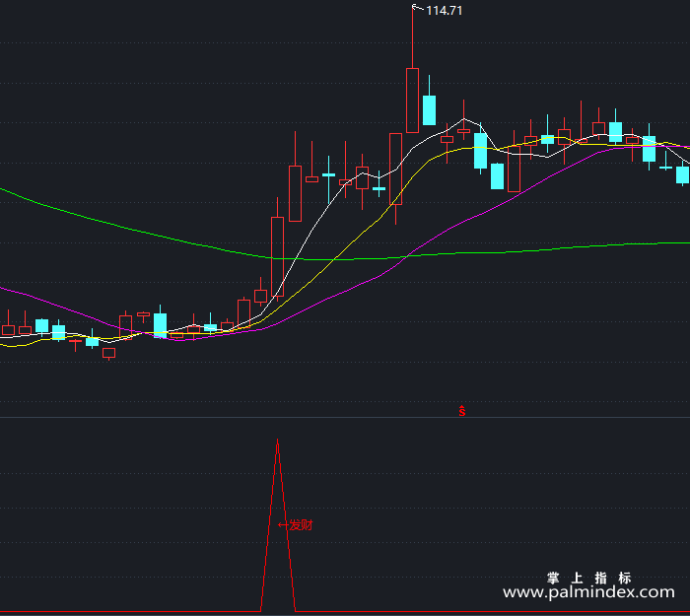The width and height of the screenshot is (690, 616).
Task: Click the 114.71 high price label
Action: point(444,11)
